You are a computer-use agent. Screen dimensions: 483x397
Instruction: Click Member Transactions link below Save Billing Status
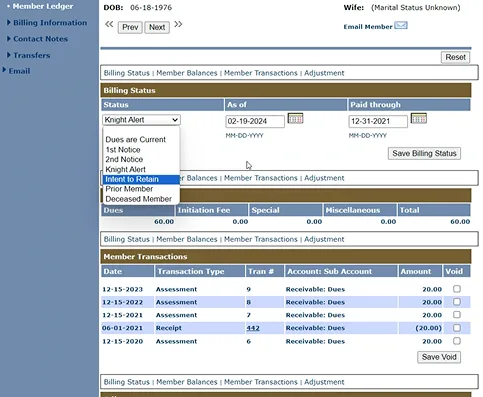click(x=261, y=178)
